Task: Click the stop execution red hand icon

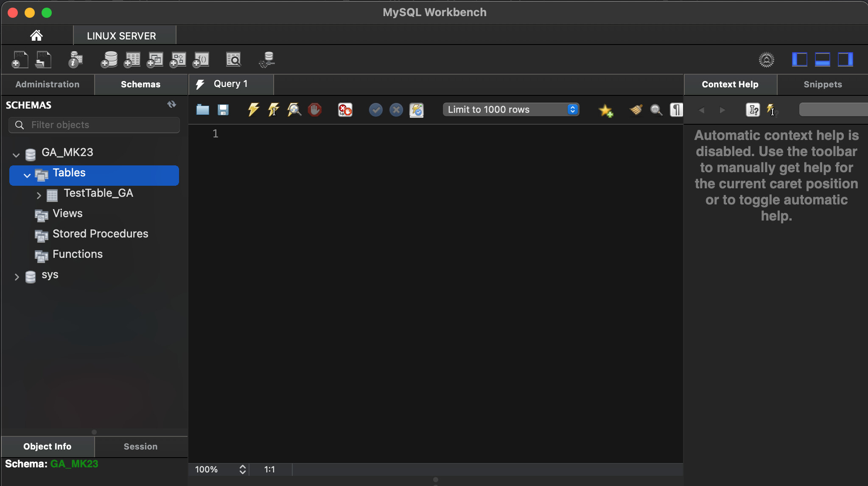Action: tap(314, 110)
